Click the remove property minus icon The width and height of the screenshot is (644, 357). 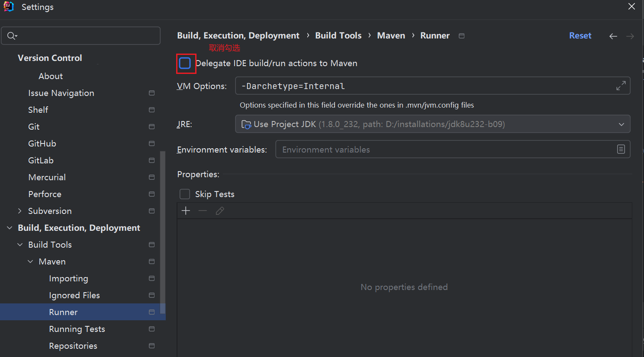click(x=203, y=211)
